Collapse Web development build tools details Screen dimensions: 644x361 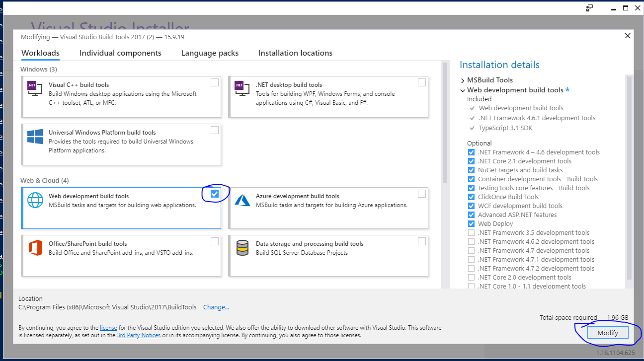tap(463, 90)
